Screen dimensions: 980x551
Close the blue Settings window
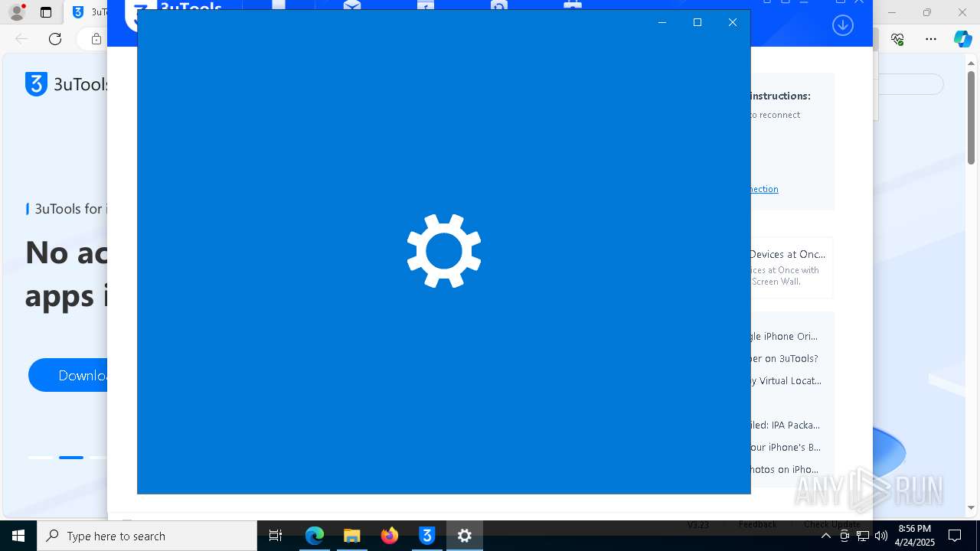click(733, 22)
